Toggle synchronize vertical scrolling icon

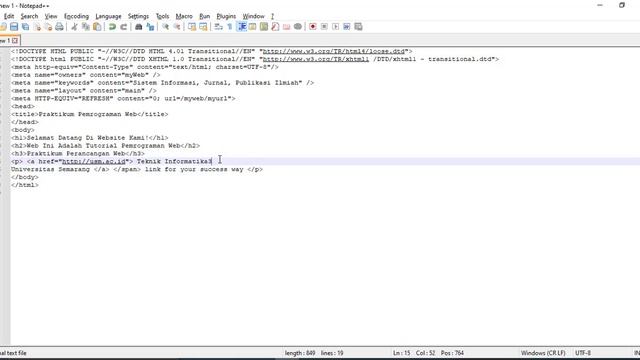(192, 27)
